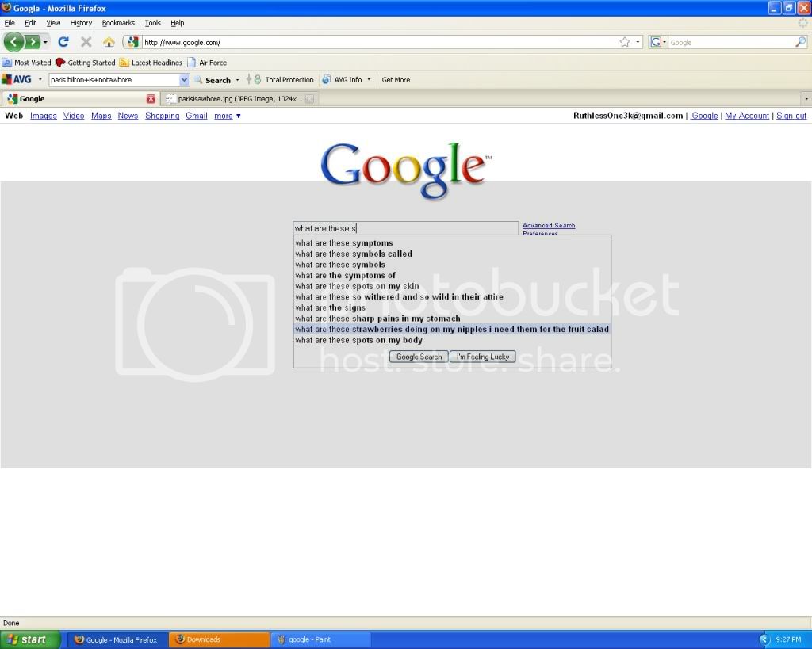812x649 pixels.
Task: Open the History menu
Action: click(x=81, y=23)
